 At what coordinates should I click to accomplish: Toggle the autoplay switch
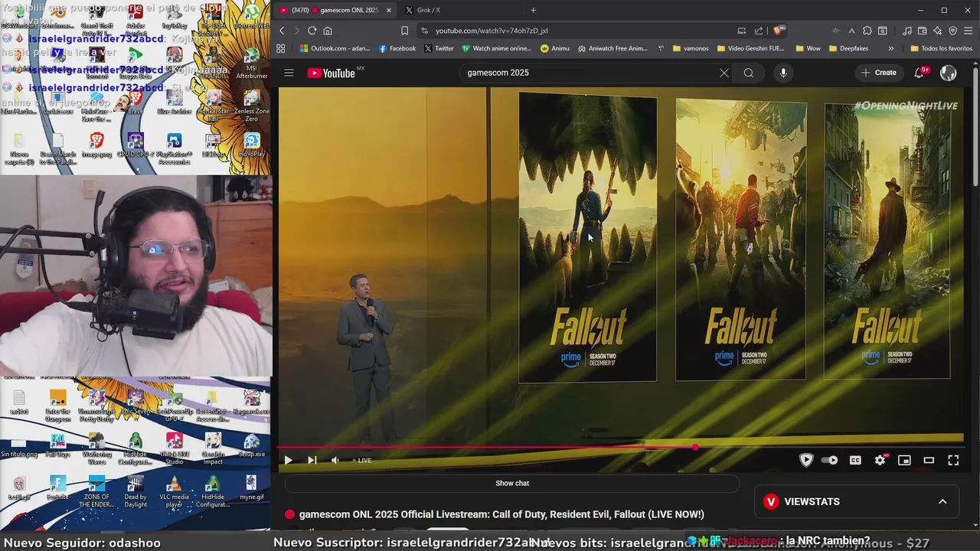(x=829, y=460)
